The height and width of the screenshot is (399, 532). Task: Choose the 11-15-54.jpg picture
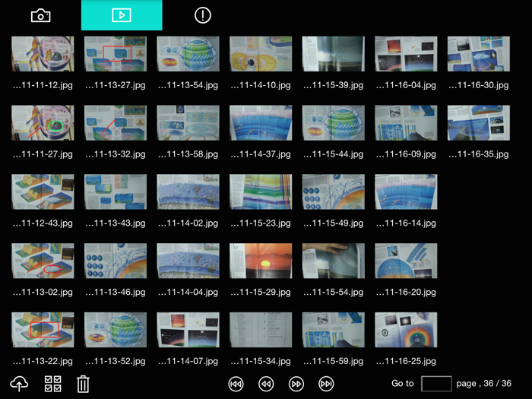[334, 261]
